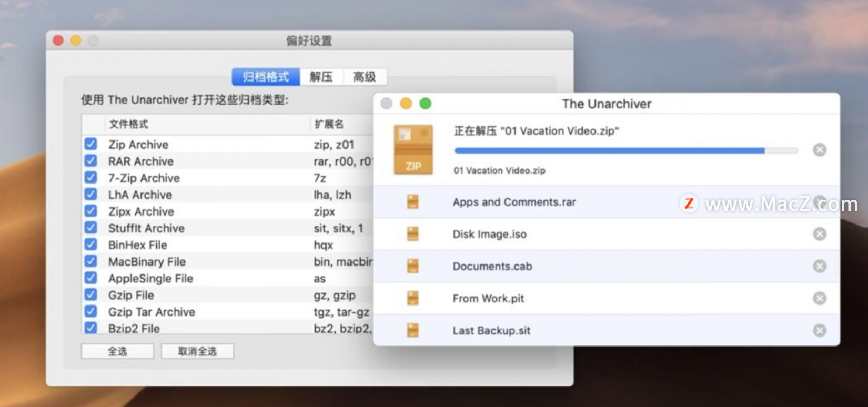Click the extraction progress bar
The image size is (868, 407).
tap(626, 151)
